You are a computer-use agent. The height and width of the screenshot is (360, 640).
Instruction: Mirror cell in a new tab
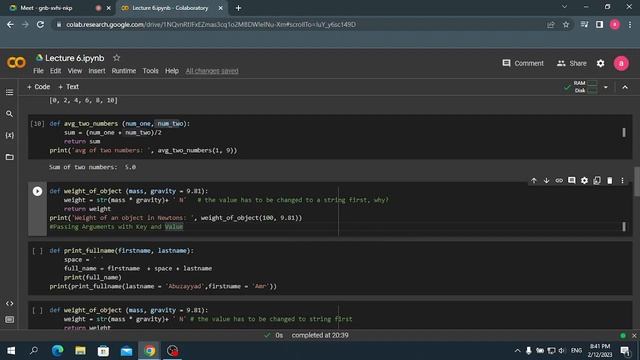(x=597, y=180)
